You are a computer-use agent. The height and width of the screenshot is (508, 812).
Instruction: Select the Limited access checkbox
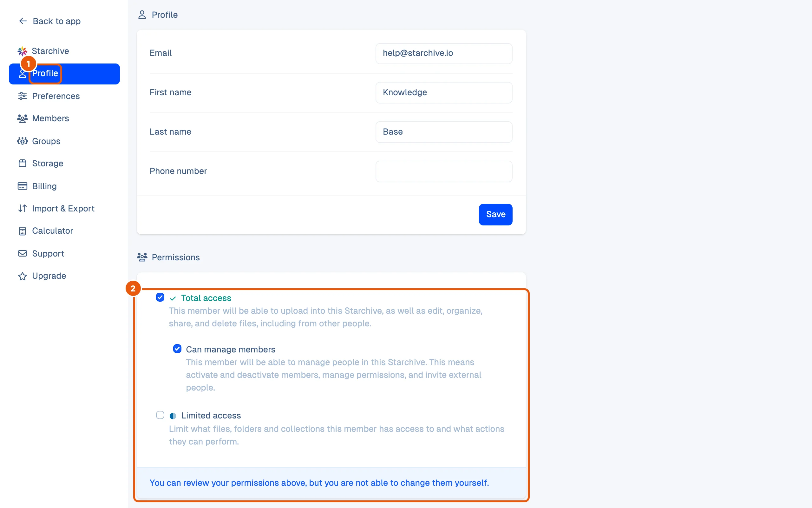(x=160, y=415)
